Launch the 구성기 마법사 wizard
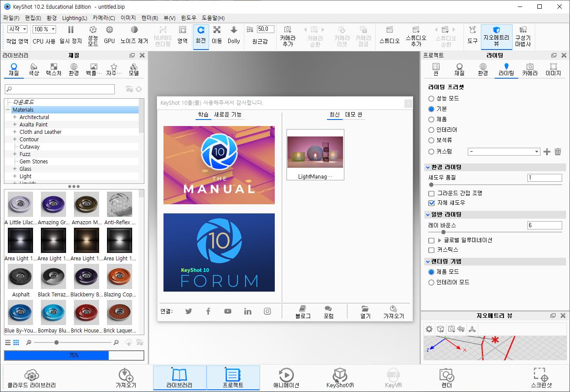This screenshot has width=570, height=392. coord(523,36)
